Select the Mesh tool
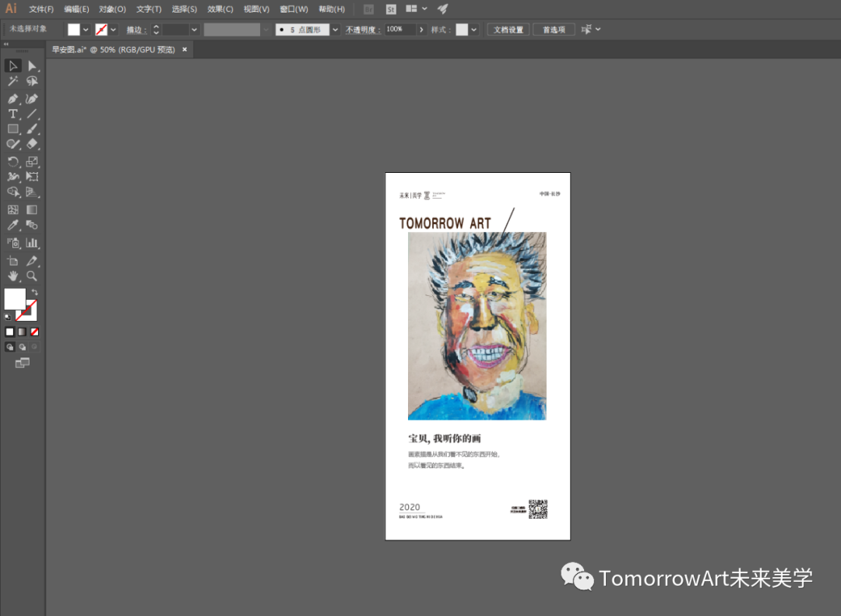 pyautogui.click(x=13, y=209)
